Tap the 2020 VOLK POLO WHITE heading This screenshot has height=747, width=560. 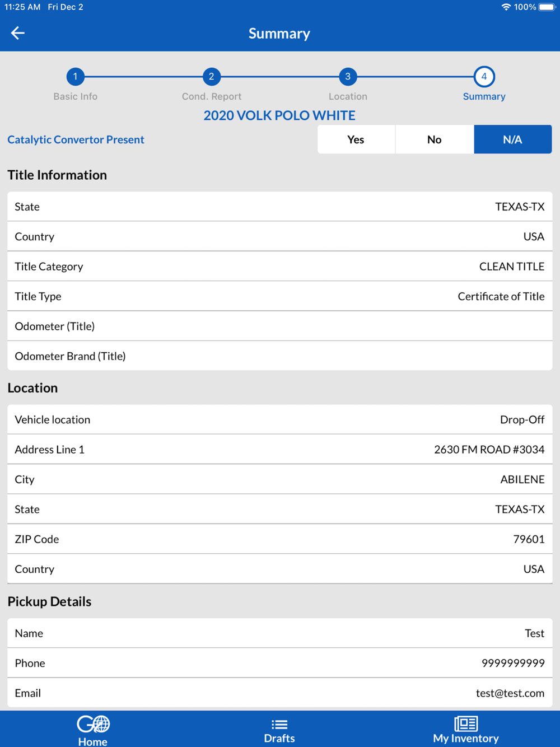click(279, 115)
